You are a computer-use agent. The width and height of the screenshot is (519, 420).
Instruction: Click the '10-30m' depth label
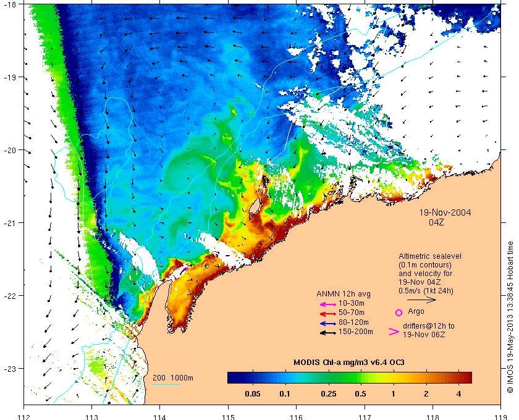pos(352,303)
